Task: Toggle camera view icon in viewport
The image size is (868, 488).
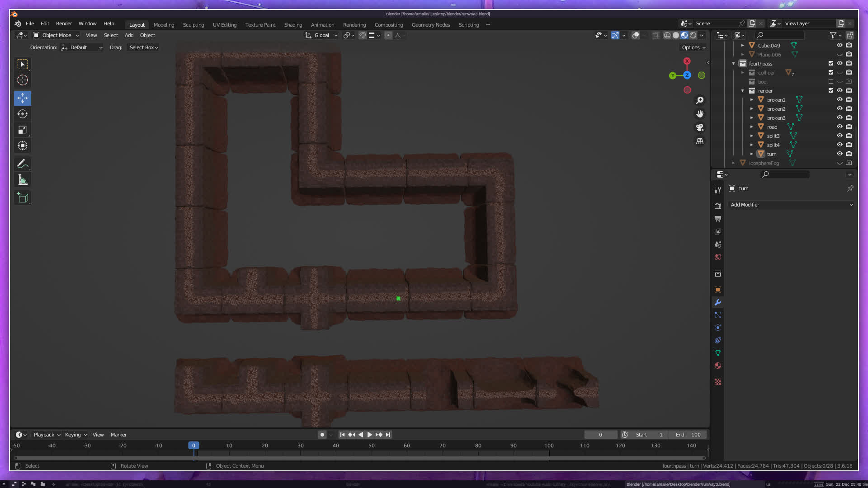Action: (x=700, y=127)
